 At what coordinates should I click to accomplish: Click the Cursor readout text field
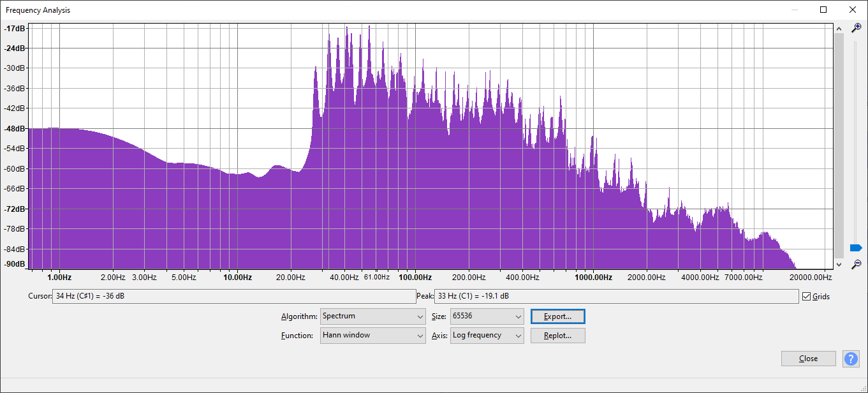point(233,297)
